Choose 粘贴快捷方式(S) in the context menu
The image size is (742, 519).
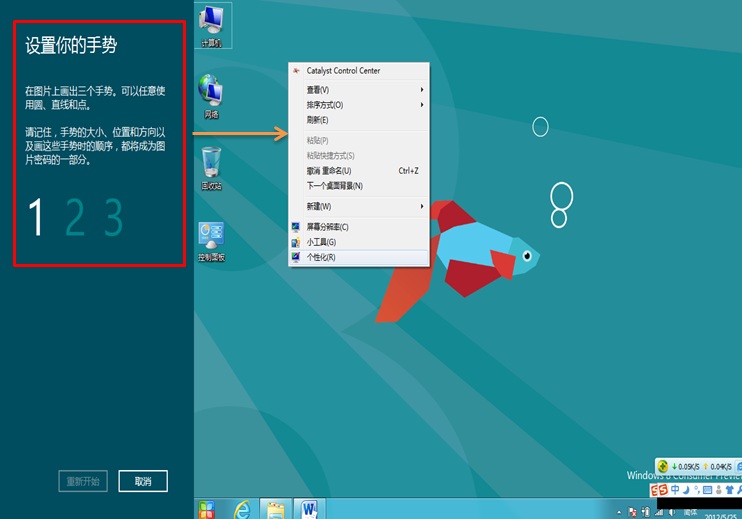pyautogui.click(x=359, y=156)
